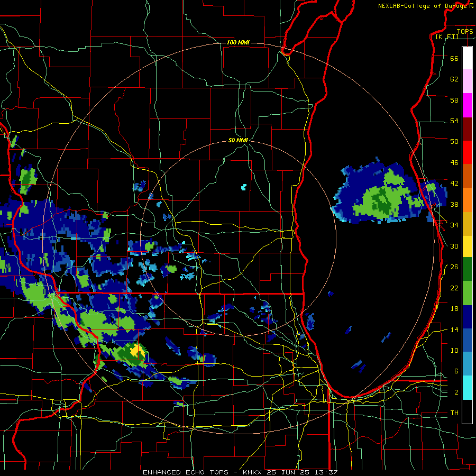Click the light pink 62 kft legend swatch

(467, 81)
